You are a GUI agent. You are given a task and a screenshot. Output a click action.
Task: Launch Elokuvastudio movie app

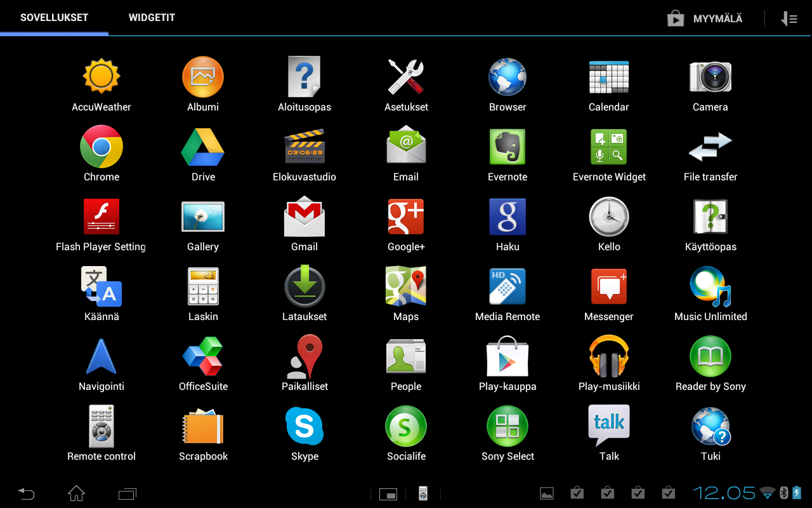click(304, 147)
